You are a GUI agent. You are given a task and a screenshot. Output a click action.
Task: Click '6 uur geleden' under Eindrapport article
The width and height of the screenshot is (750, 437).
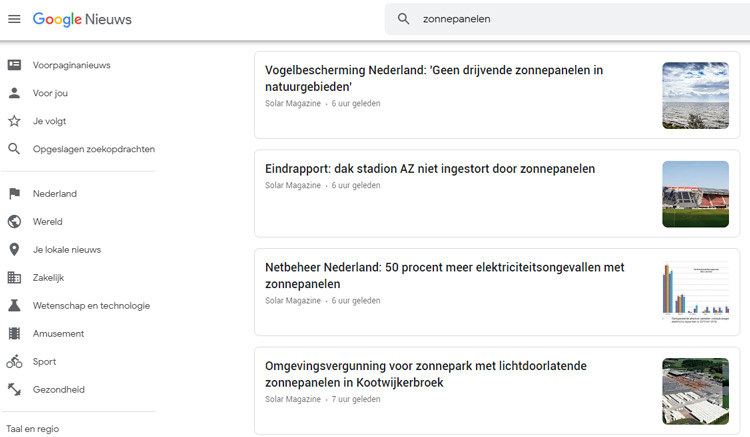pyautogui.click(x=356, y=186)
